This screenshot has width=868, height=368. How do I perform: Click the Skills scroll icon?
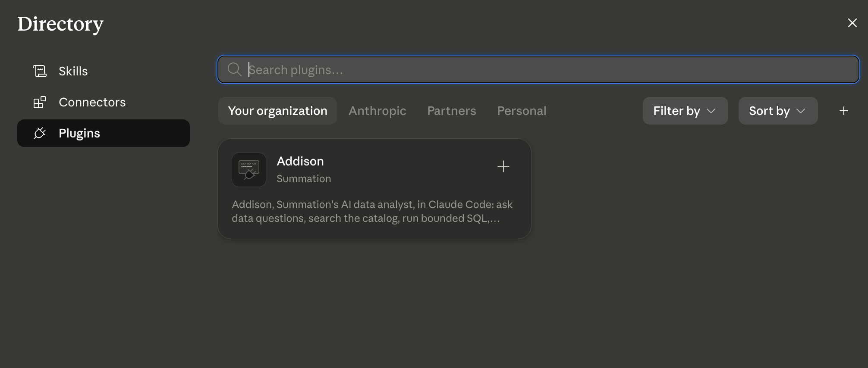[40, 71]
